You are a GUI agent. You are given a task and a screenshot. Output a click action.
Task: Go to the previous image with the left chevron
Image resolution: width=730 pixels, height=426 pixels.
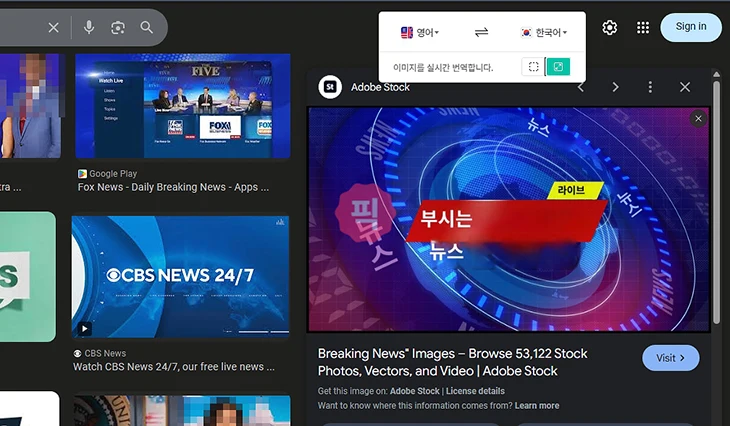581,87
